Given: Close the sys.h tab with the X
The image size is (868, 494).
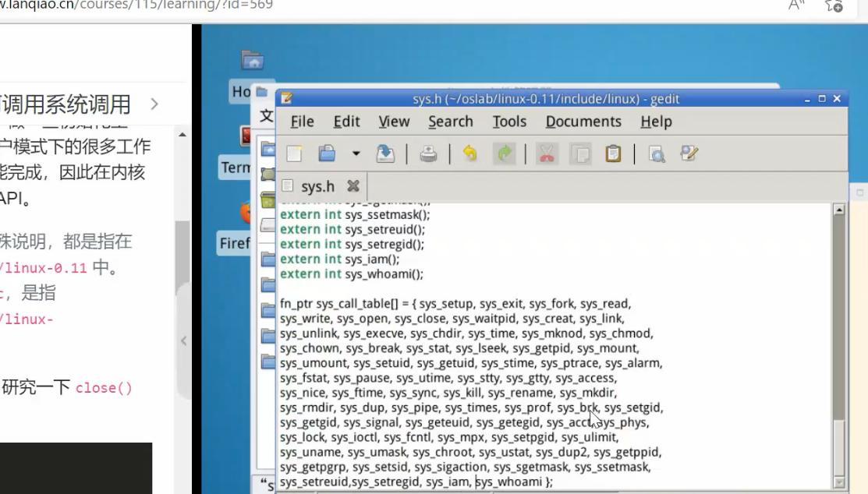Looking at the screenshot, I should click(353, 186).
